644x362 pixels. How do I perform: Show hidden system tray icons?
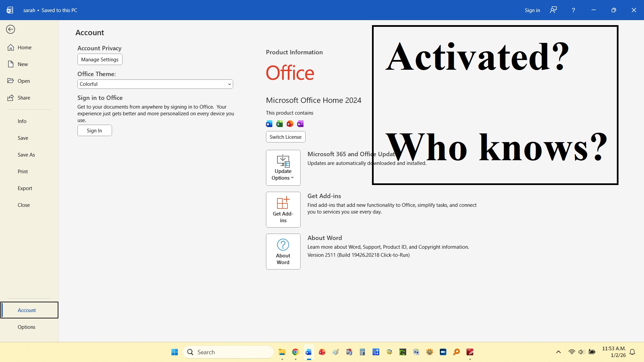point(558,352)
